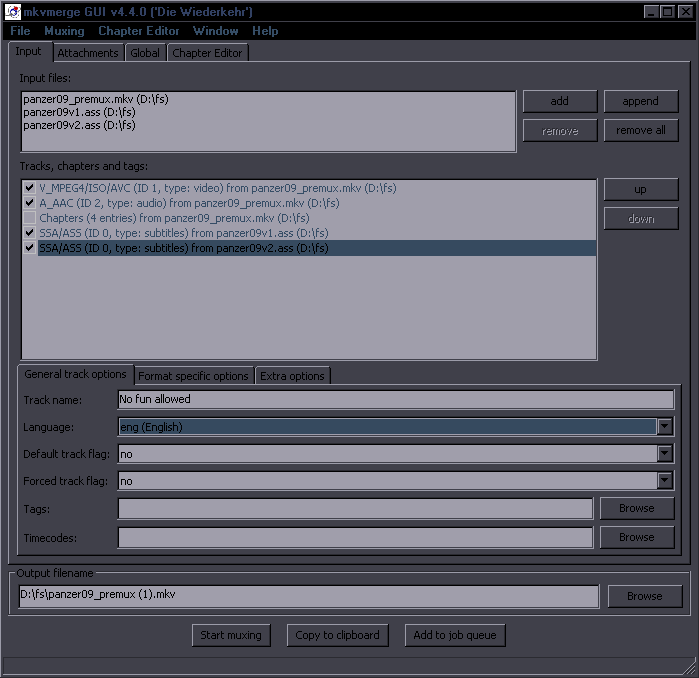
Task: Click Copy to clipboard
Action: point(337,635)
